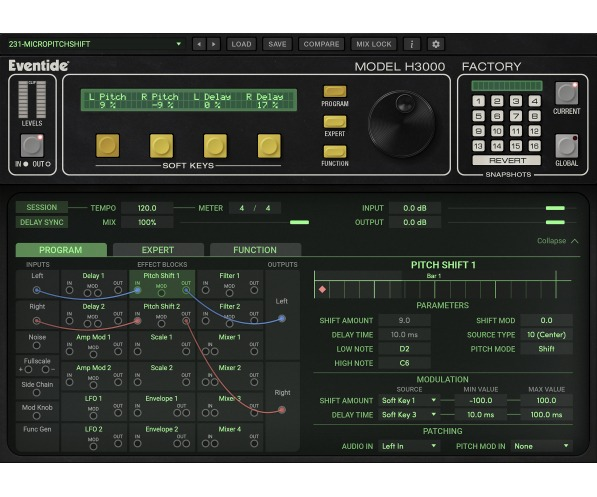Image resolution: width=597 pixels, height=497 pixels.
Task: Toggle the MIX LOCK button
Action: tap(374, 44)
